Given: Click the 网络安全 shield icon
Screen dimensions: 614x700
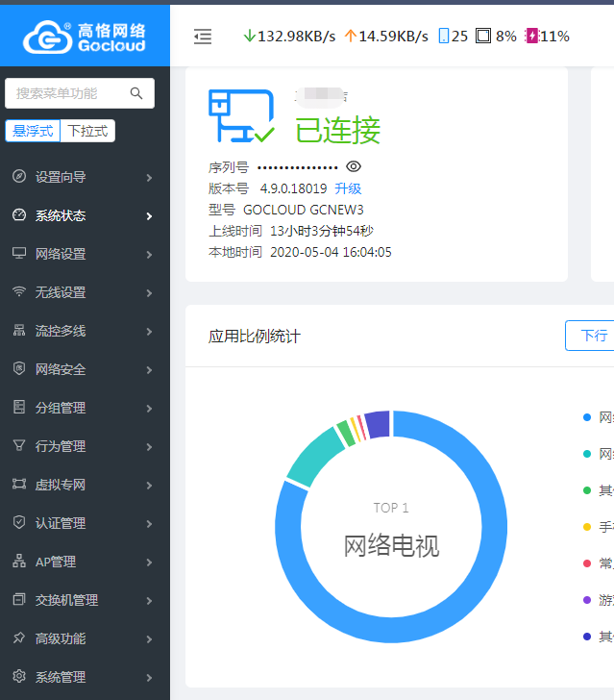Looking at the screenshot, I should pyautogui.click(x=19, y=369).
